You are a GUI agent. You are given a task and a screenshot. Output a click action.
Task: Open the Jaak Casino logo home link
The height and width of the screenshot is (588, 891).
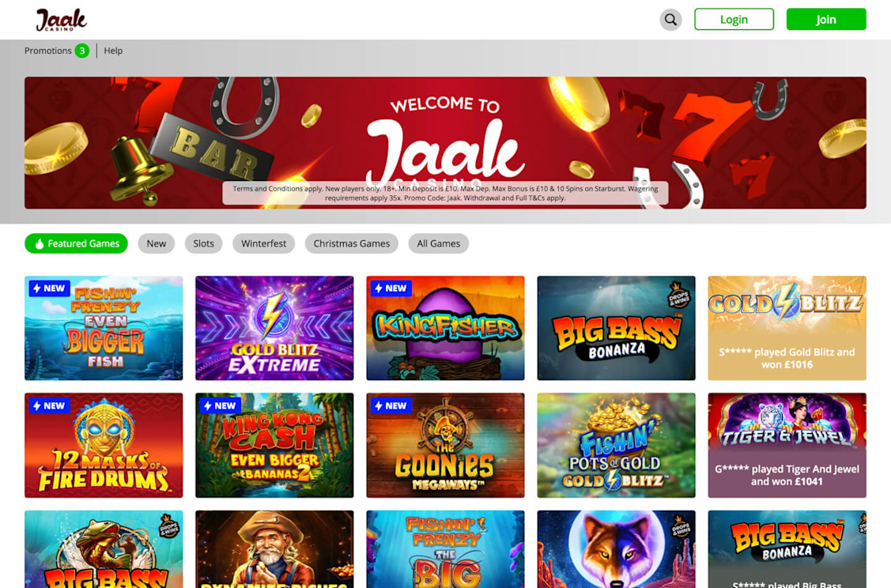click(x=61, y=20)
